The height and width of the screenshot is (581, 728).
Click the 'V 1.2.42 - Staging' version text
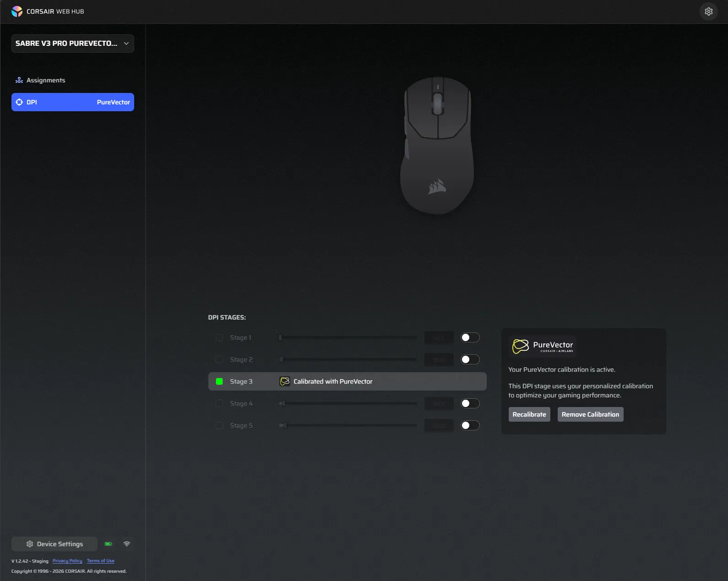(x=30, y=561)
